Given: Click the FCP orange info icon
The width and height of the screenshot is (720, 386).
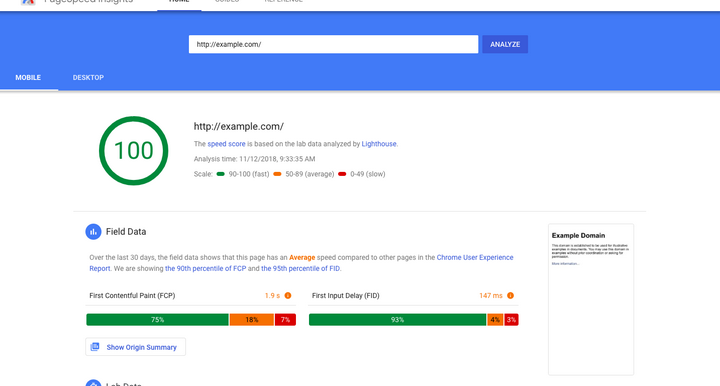Looking at the screenshot, I should (288, 296).
